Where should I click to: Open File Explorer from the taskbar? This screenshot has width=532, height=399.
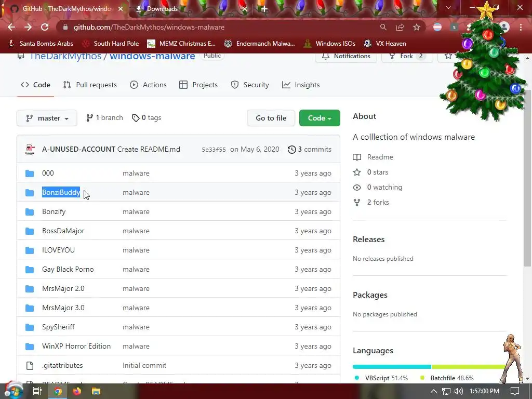point(96,391)
